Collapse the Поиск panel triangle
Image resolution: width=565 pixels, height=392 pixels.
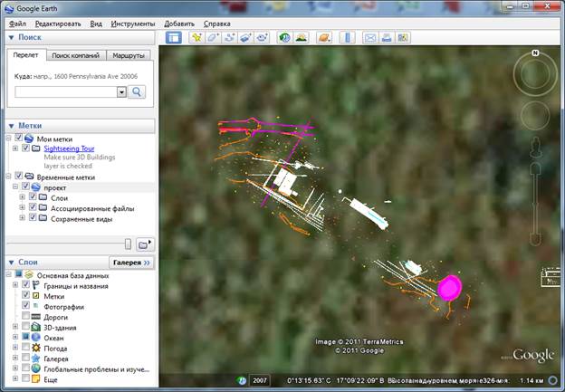11,37
